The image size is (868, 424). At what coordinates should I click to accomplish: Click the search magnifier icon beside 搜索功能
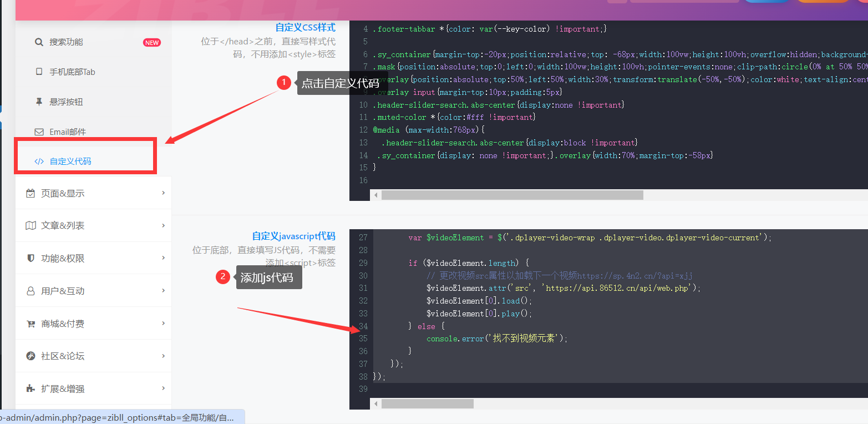(x=39, y=42)
